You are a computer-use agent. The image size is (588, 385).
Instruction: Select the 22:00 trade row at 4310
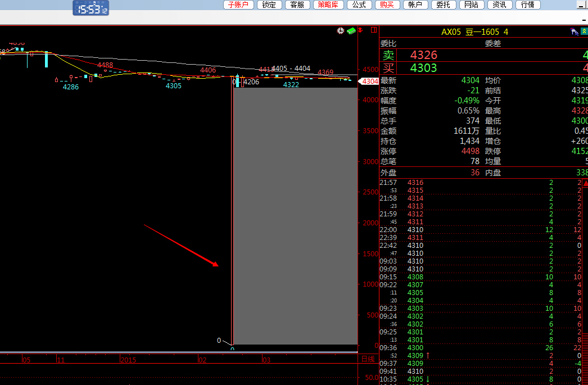(x=481, y=230)
